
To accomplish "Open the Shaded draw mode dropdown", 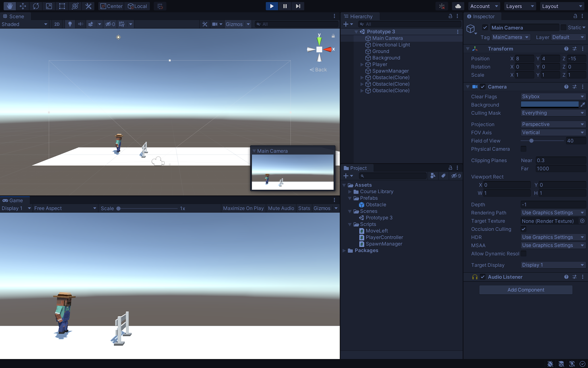I will pos(24,24).
